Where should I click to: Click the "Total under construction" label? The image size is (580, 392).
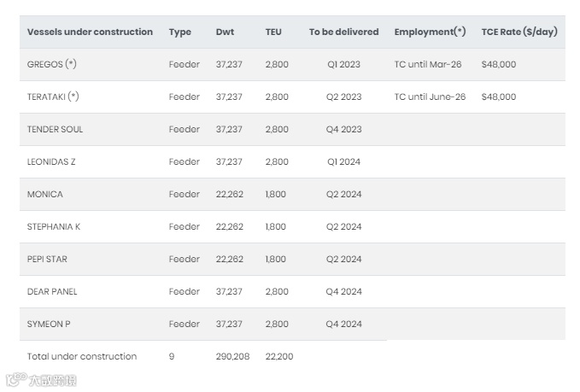coord(82,357)
